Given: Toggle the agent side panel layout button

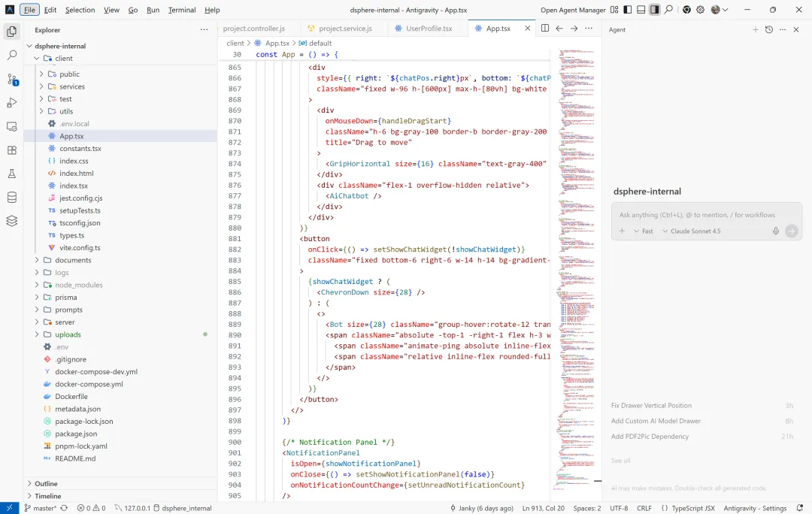Looking at the screenshot, I should [x=655, y=10].
